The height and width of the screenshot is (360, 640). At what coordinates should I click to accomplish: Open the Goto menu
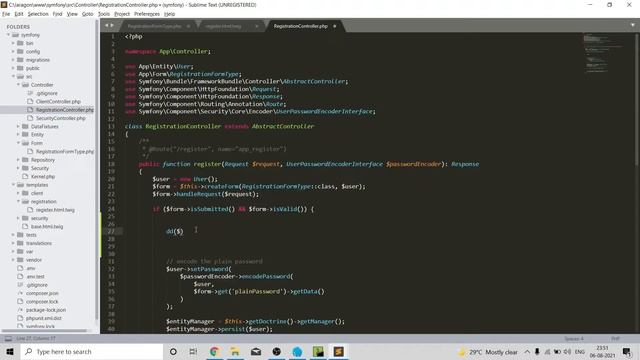(87, 14)
